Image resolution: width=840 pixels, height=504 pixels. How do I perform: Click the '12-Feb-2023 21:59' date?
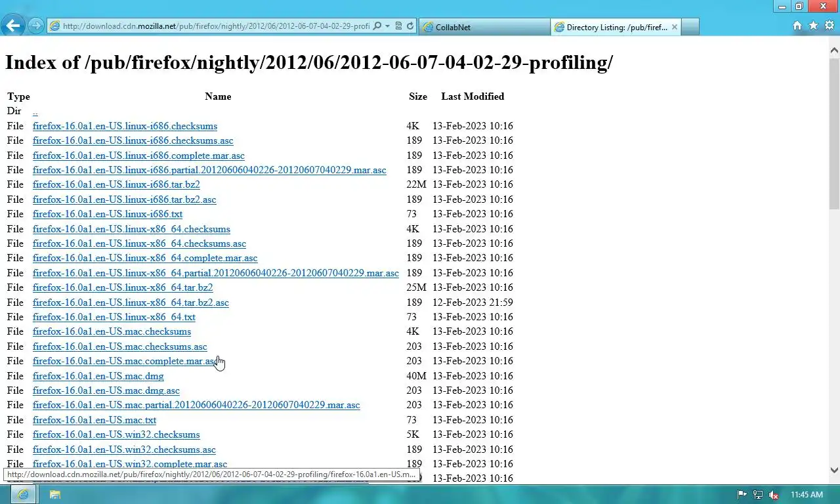click(472, 303)
